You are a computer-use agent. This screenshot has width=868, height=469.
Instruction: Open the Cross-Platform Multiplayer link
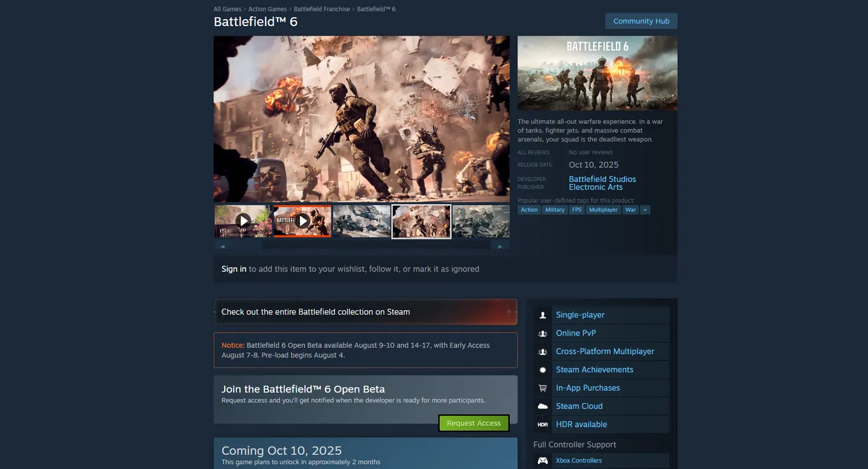click(605, 352)
